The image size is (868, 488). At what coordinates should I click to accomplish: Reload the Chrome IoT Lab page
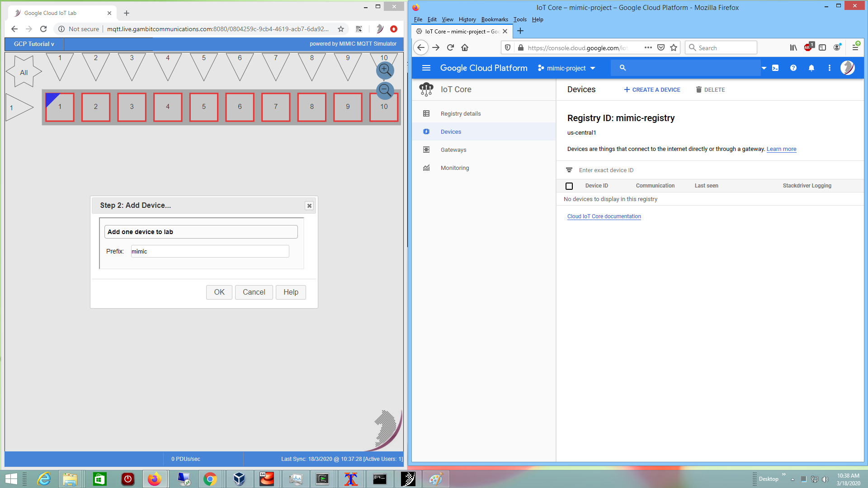tap(43, 29)
